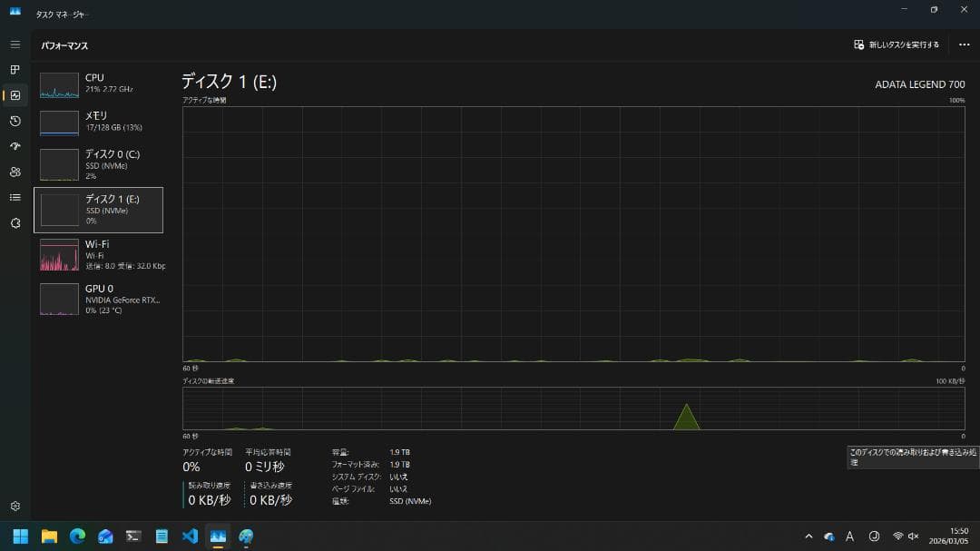Open the Processes page from the sidebar
Image resolution: width=980 pixels, height=551 pixels.
pos(15,68)
